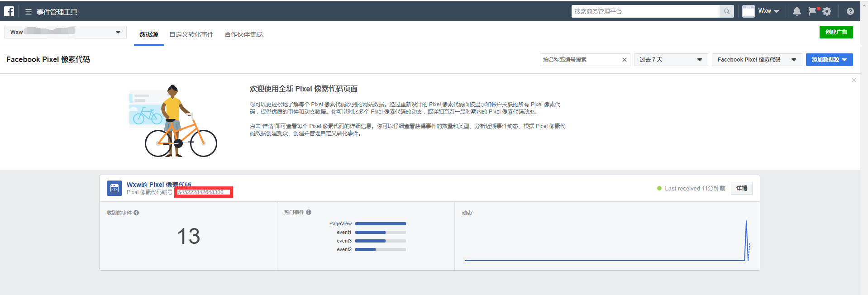Clear the pixel name search with X
The height and width of the screenshot is (295, 868).
tap(625, 60)
